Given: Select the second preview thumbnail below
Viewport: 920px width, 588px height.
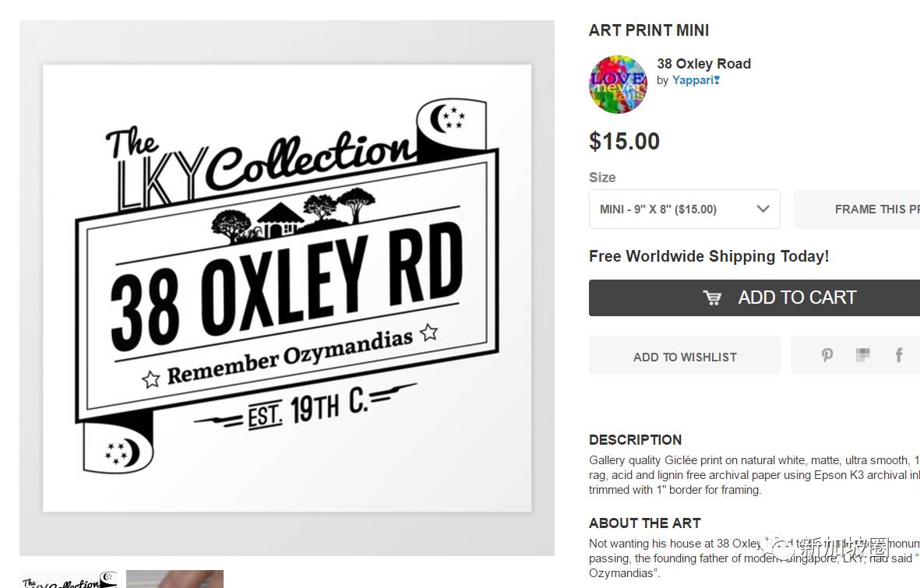Looking at the screenshot, I should click(174, 579).
